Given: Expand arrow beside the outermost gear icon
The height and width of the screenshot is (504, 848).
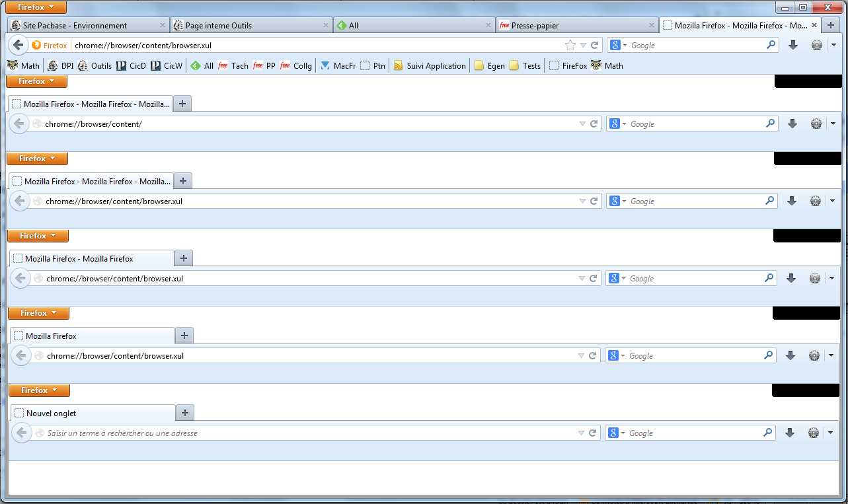Looking at the screenshot, I should 833,45.
